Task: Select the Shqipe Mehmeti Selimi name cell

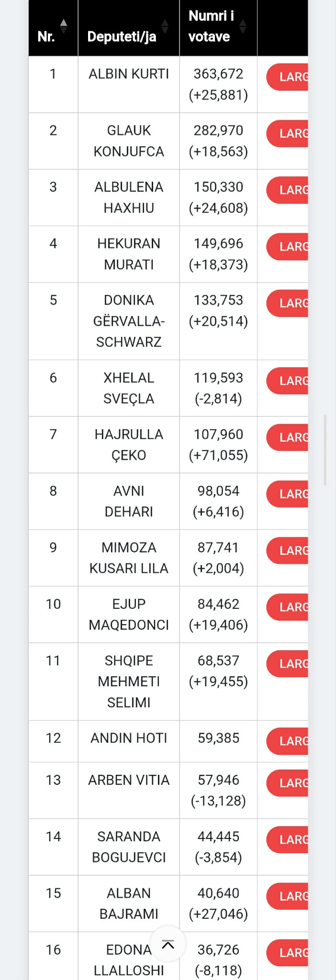Action: click(x=129, y=681)
